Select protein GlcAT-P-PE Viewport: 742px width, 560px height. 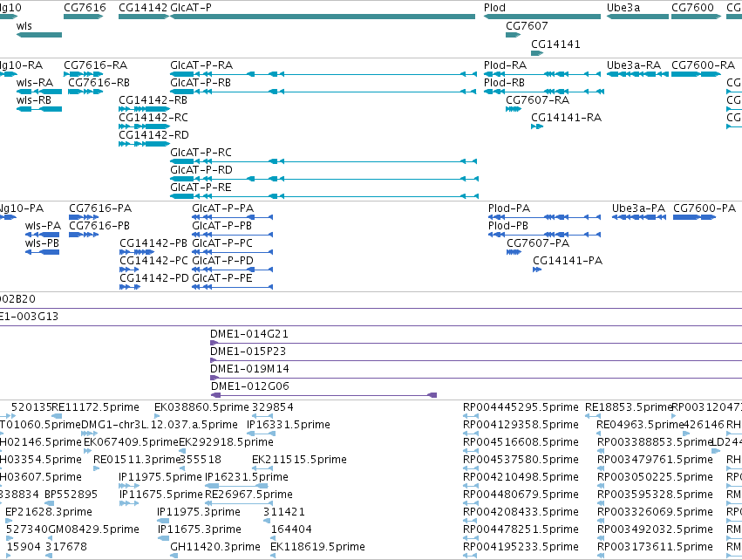point(232,287)
